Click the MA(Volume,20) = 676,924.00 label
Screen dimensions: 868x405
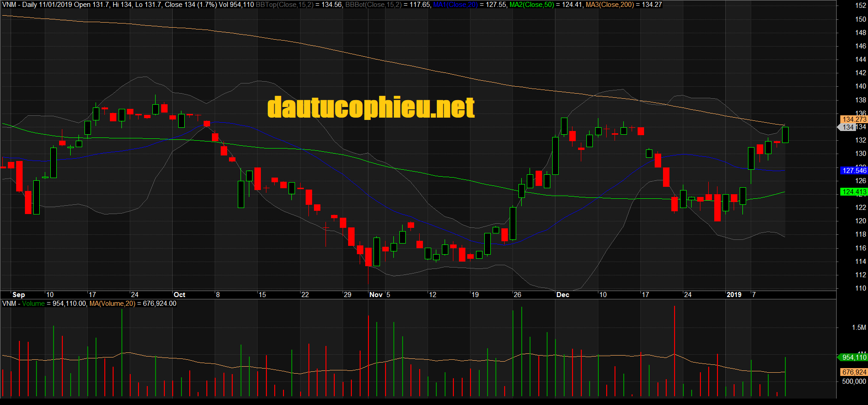pos(133,304)
